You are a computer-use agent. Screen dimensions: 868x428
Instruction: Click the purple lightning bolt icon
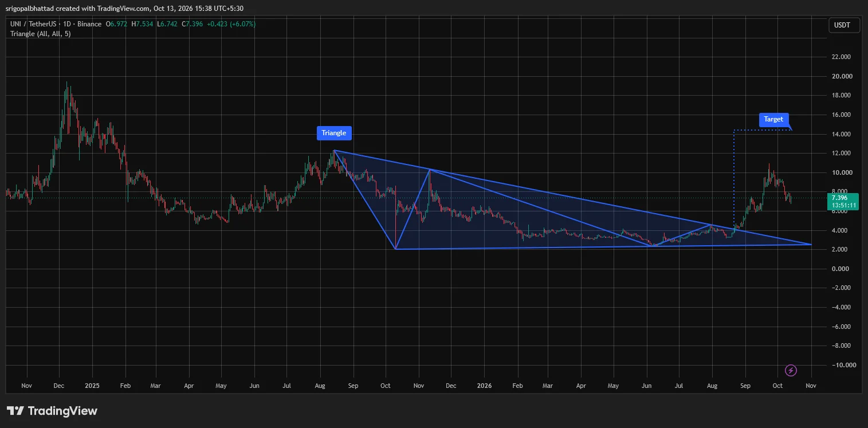791,371
